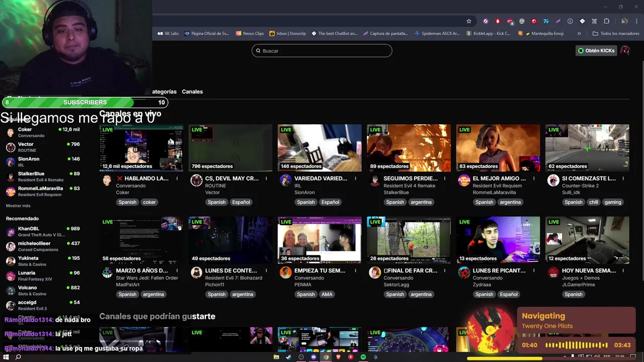Open options menu for VARIEDAD VARIED... stream
This screenshot has width=644, height=362.
tap(355, 178)
